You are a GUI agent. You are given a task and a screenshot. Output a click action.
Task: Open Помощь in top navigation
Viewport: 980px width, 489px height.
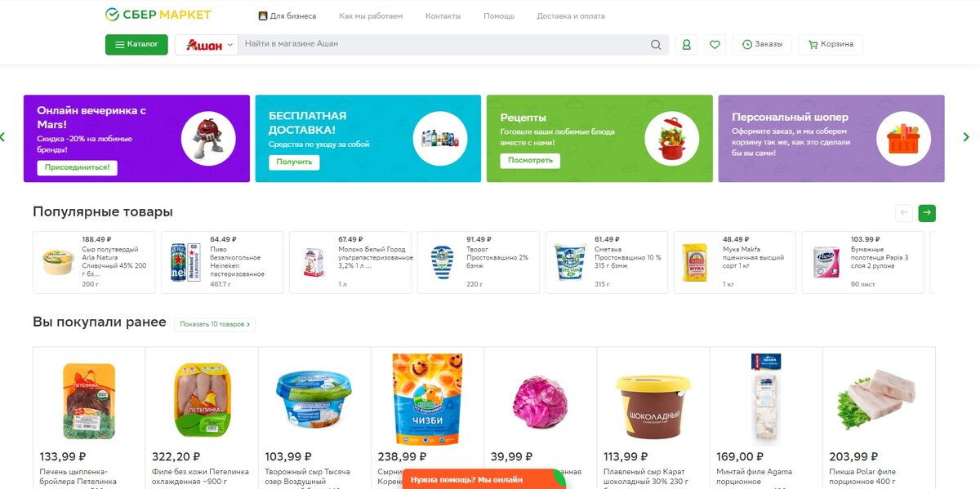[499, 16]
